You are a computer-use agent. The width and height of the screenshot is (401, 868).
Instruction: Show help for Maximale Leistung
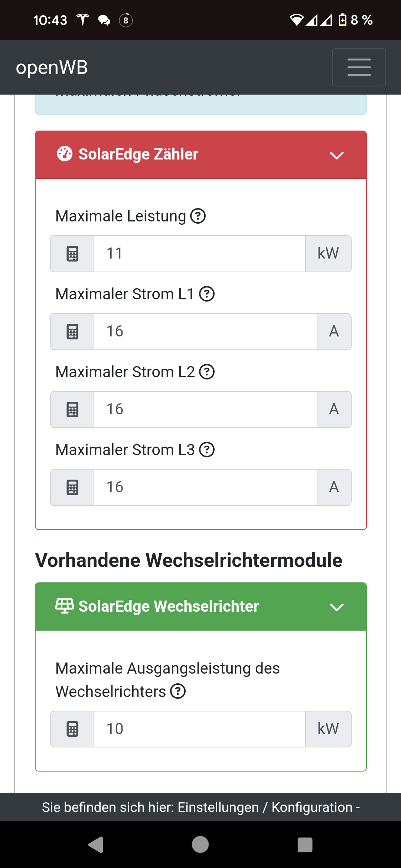(x=198, y=216)
